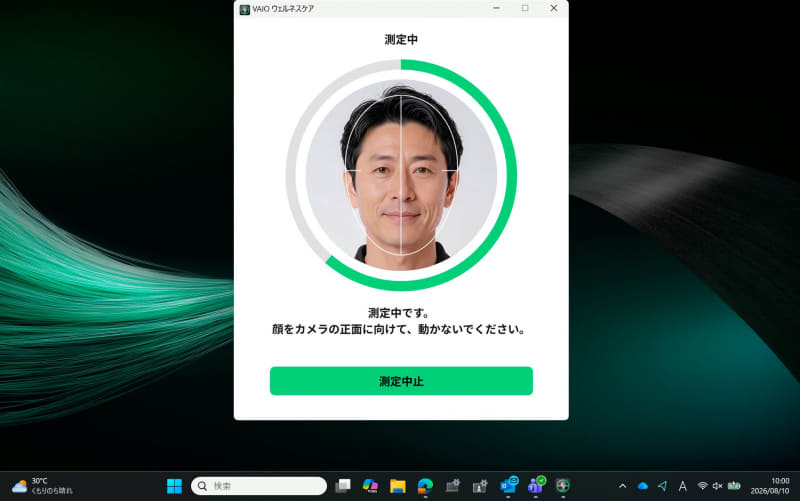Click the muted volume tray icon
Image resolution: width=800 pixels, height=501 pixels.
(x=717, y=486)
